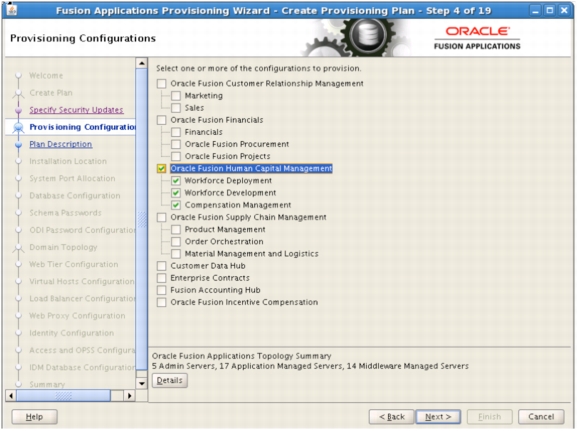Tick the Order Orchestration checkbox
578x431 pixels.
[176, 242]
